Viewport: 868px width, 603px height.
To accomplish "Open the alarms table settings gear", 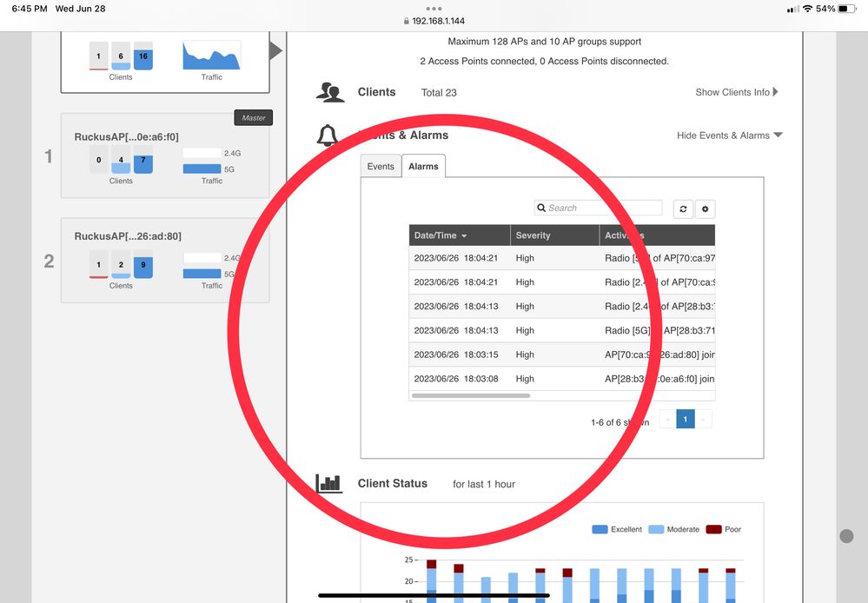I will 705,209.
